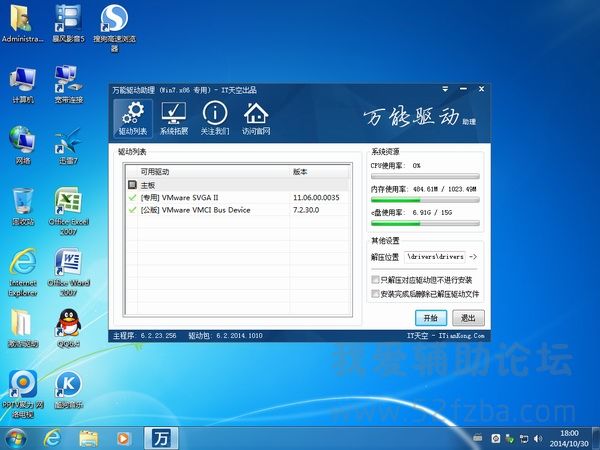Image resolution: width=600 pixels, height=450 pixels.
Task: Open the title bar dropdown menu icon
Action: click(x=445, y=89)
